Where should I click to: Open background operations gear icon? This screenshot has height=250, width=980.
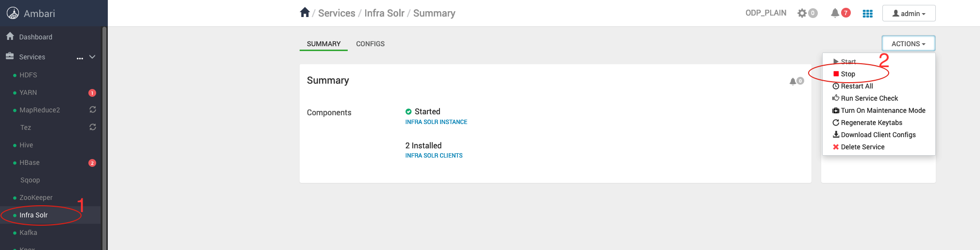point(802,13)
